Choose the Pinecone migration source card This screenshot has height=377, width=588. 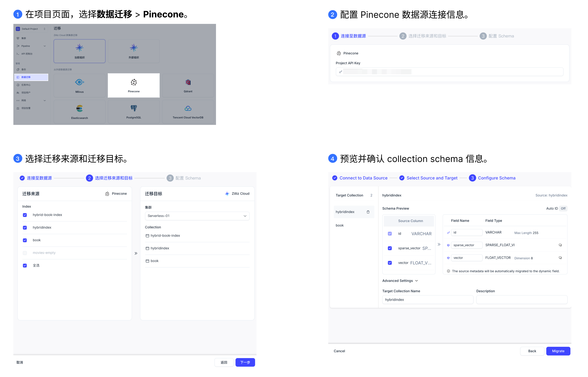(x=134, y=85)
